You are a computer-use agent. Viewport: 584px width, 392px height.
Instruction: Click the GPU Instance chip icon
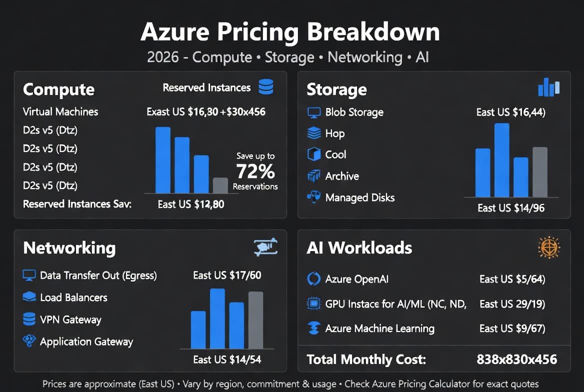click(313, 303)
